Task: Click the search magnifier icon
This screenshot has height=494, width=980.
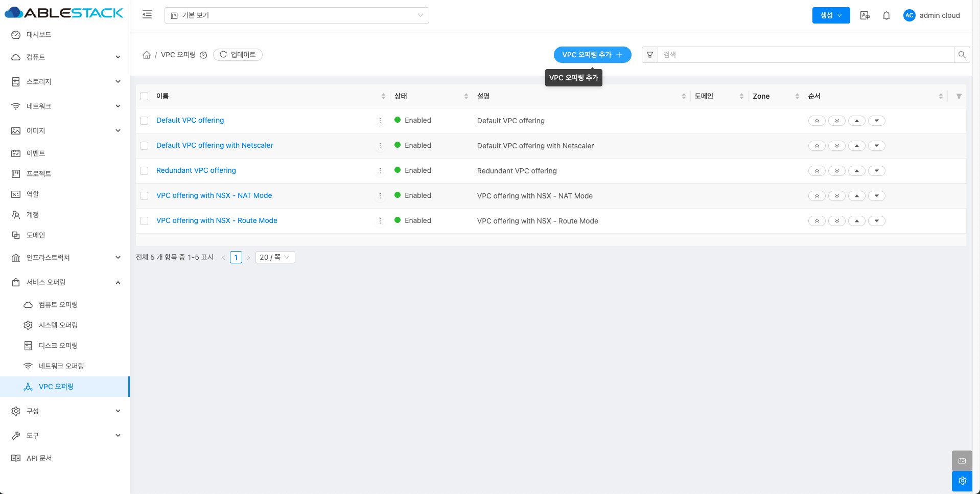Action: [x=962, y=55]
